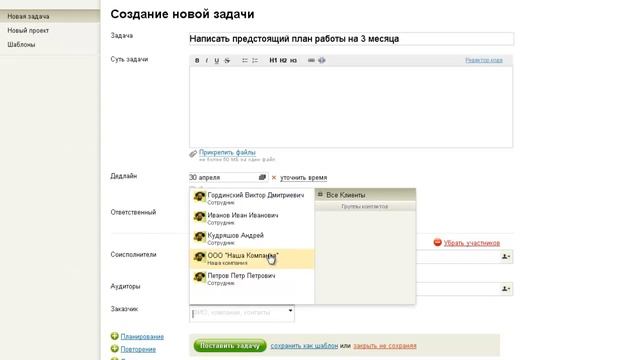Expand the Повторение section link
Image resolution: width=640 pixels, height=360 pixels.
tap(138, 349)
